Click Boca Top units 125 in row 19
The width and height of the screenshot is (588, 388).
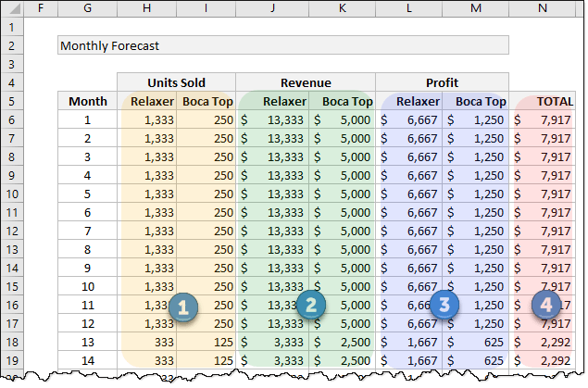pos(206,360)
